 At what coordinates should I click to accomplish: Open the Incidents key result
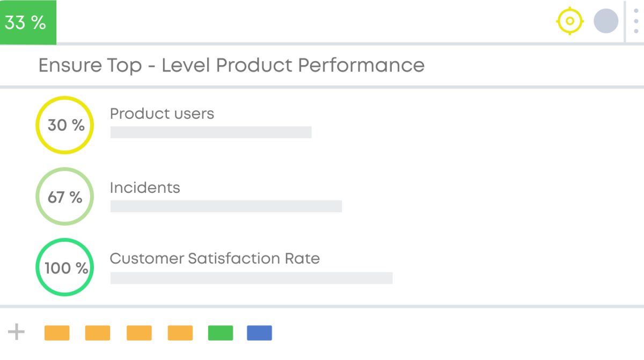pyautogui.click(x=145, y=188)
